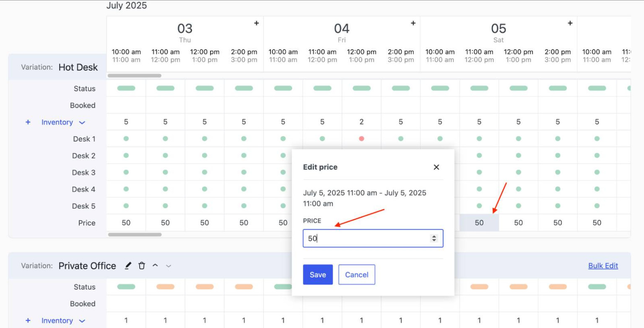Add a new entry on July 4 via plus icon
644x328 pixels.
click(413, 23)
